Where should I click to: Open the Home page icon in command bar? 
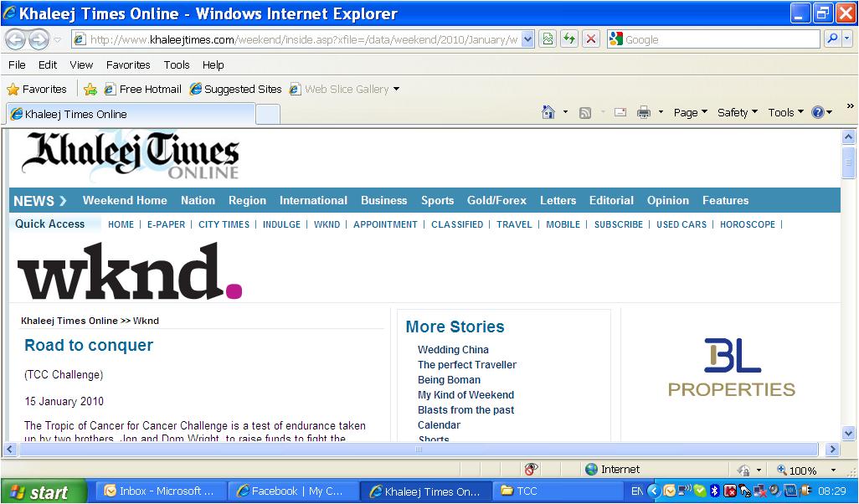(x=548, y=112)
